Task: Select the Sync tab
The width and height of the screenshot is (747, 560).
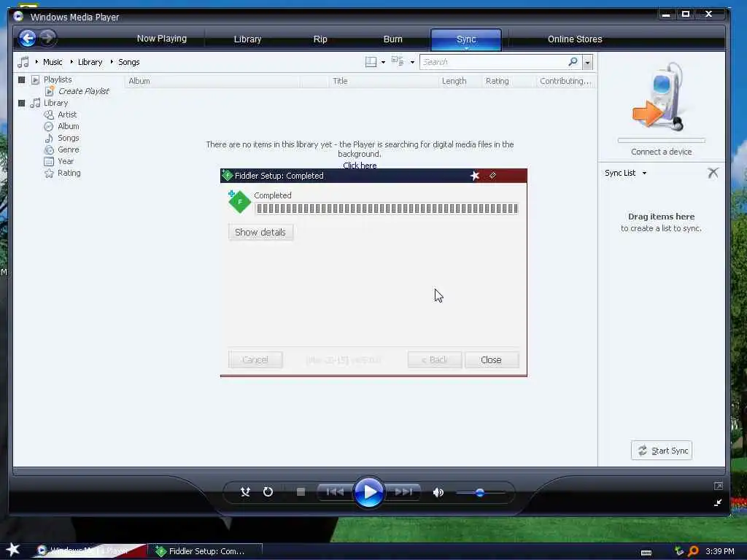Action: pos(466,39)
